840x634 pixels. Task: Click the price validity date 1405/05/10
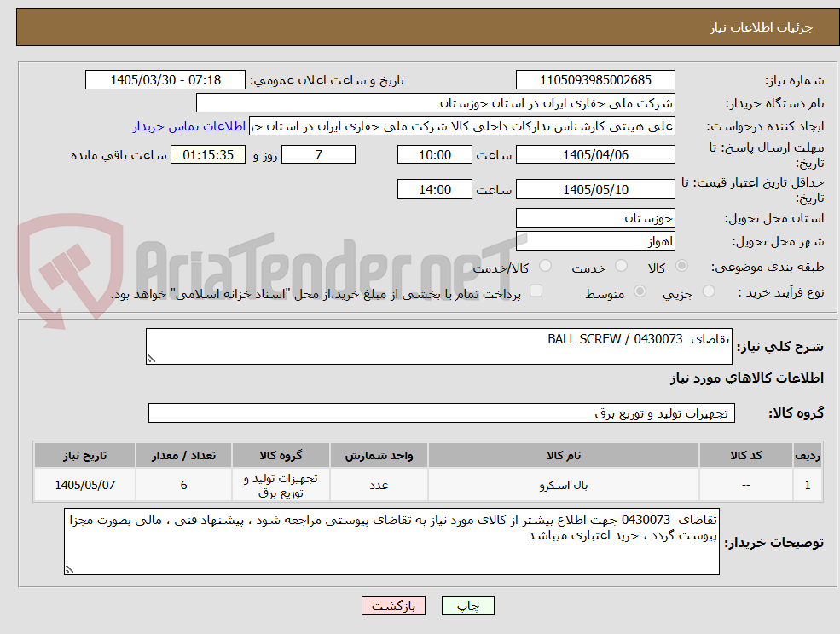595,189
